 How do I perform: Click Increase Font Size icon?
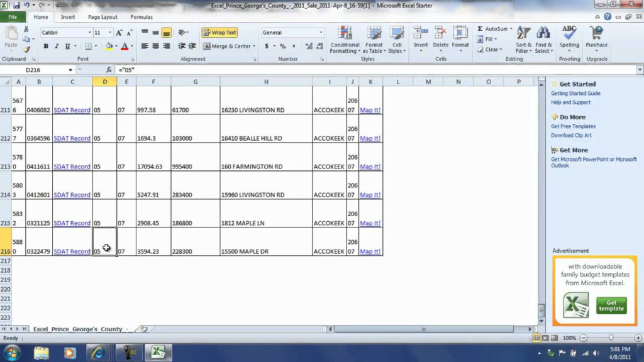point(119,33)
